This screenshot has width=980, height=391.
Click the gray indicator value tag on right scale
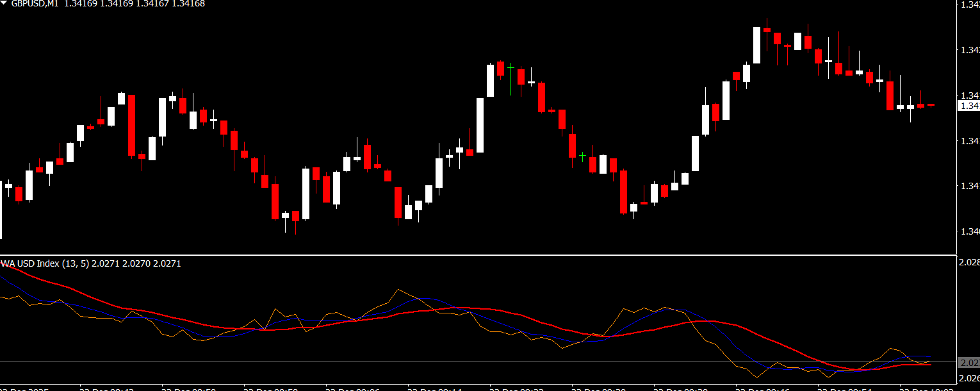tap(968, 363)
